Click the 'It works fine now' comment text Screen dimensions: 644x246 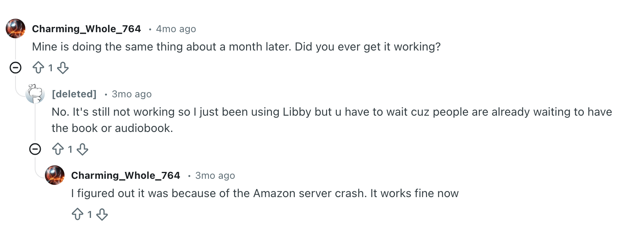pyautogui.click(x=414, y=193)
